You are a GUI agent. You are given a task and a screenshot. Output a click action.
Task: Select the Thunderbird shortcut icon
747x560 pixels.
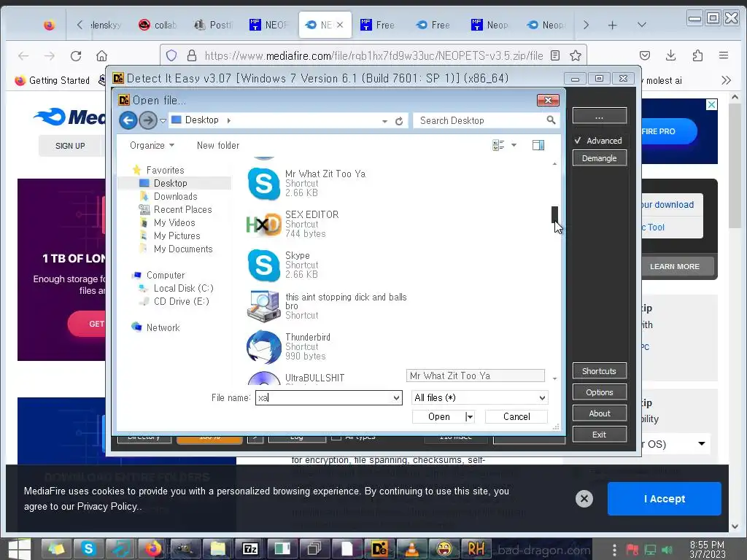point(263,346)
